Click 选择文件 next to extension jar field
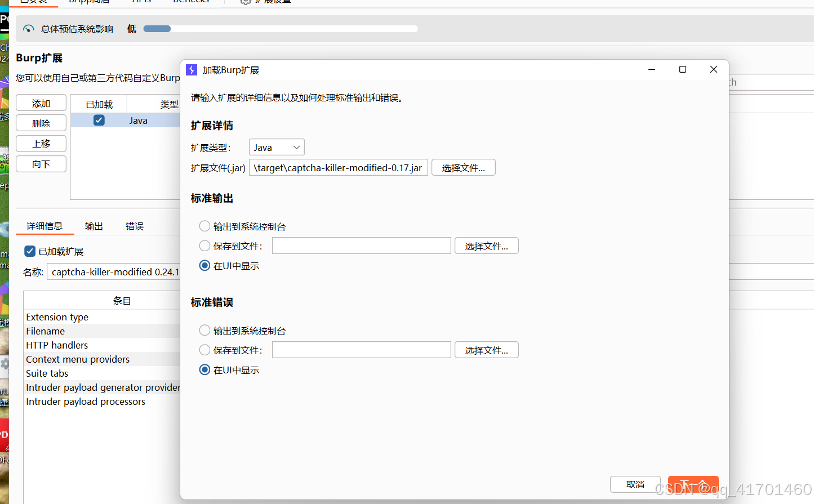This screenshot has height=504, width=814. coord(463,168)
